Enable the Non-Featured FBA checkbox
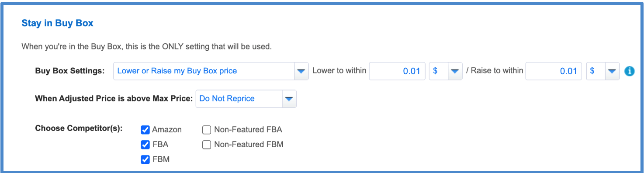 (x=207, y=130)
